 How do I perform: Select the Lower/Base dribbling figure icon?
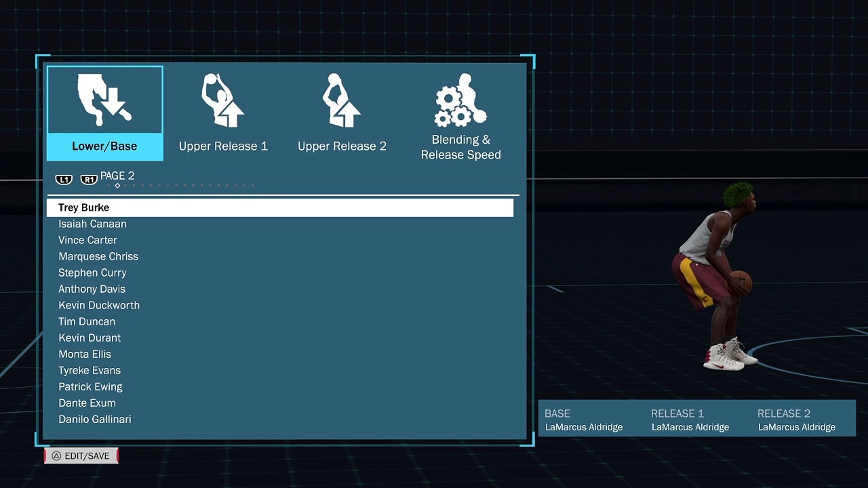(104, 100)
